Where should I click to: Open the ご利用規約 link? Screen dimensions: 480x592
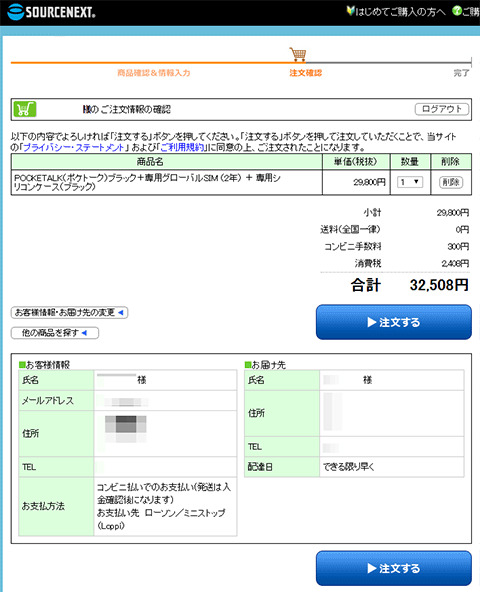[x=182, y=147]
